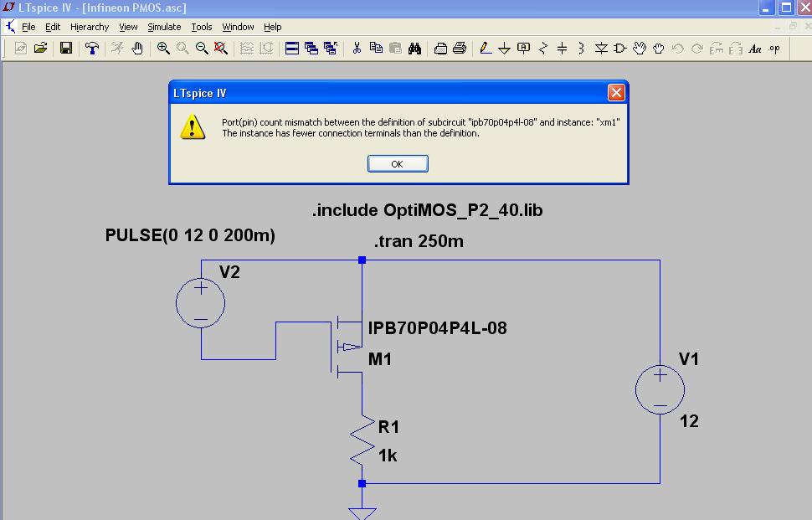Select the Label Net tool
This screenshot has width=812, height=520.
[x=523, y=49]
